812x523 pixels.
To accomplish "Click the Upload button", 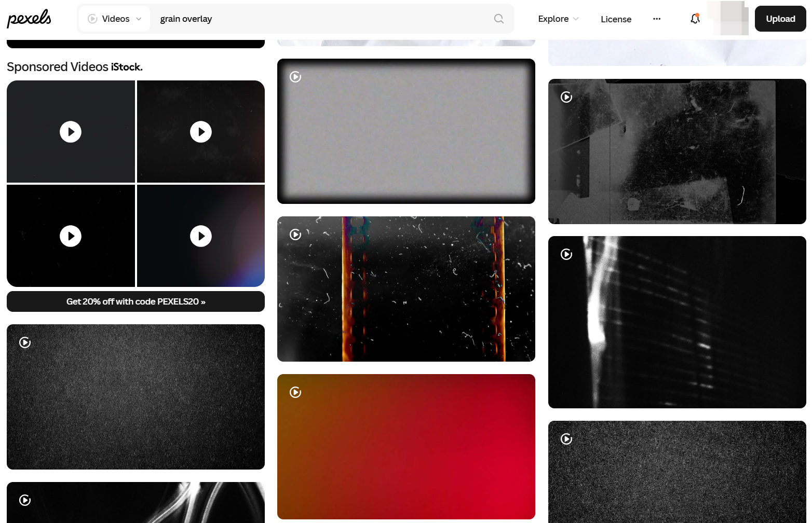I will point(780,18).
